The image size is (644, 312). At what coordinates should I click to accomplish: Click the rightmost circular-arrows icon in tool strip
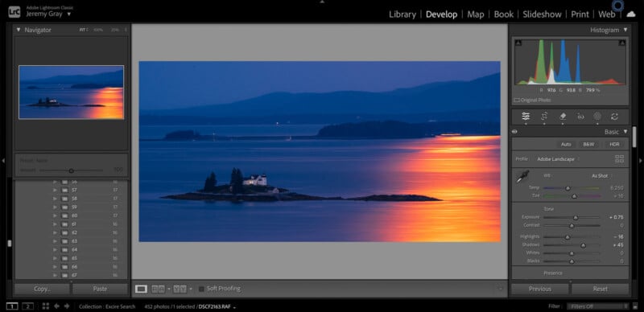[x=614, y=117]
